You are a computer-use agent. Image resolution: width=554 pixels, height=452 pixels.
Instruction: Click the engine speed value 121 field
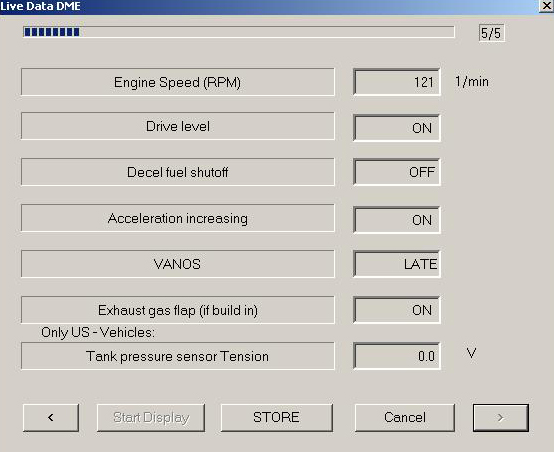(397, 82)
